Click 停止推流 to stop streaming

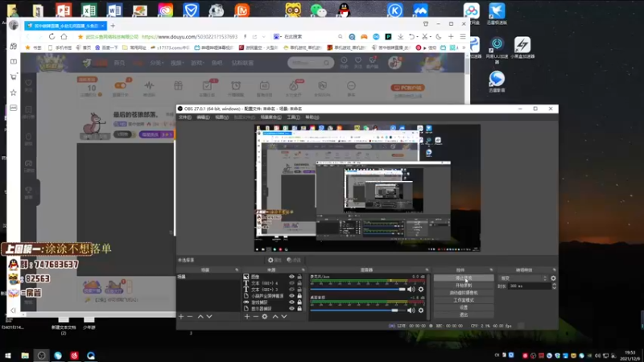point(464,278)
